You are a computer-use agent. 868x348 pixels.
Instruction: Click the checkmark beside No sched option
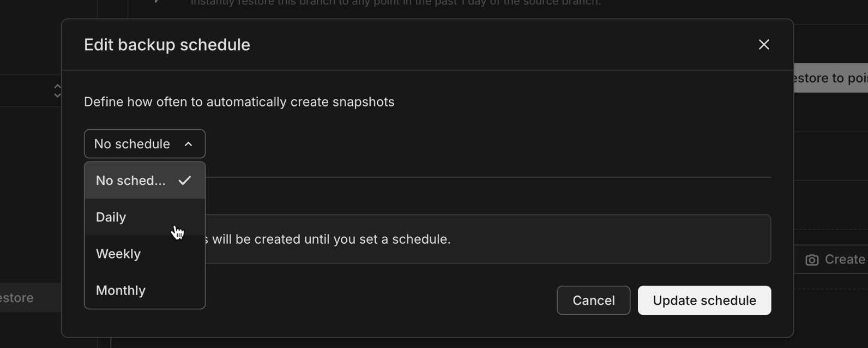185,180
